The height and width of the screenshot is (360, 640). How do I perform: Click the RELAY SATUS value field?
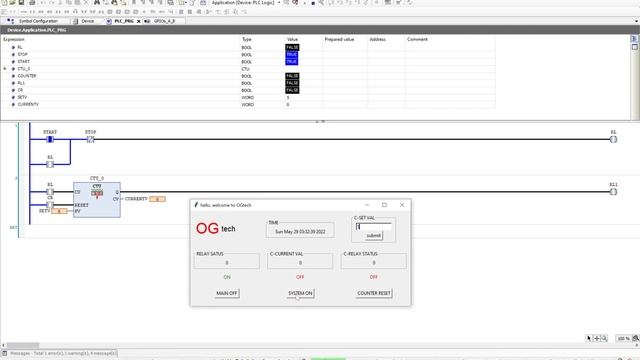(227, 263)
